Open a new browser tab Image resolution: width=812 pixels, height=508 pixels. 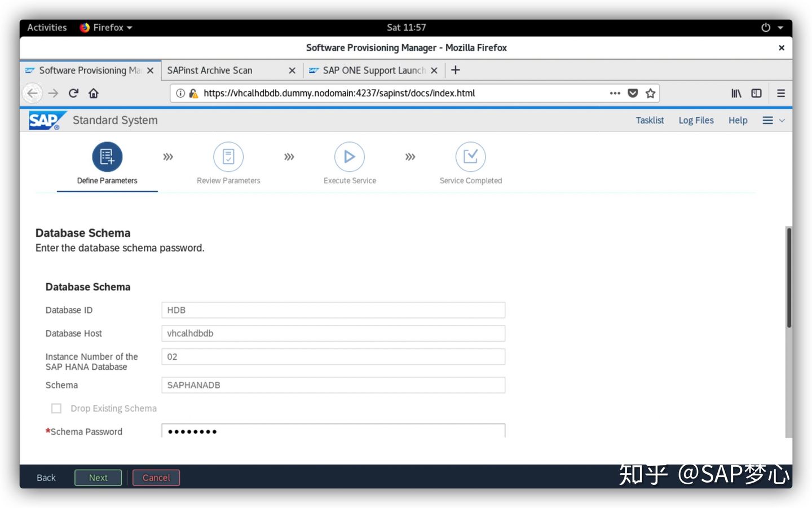pos(456,70)
